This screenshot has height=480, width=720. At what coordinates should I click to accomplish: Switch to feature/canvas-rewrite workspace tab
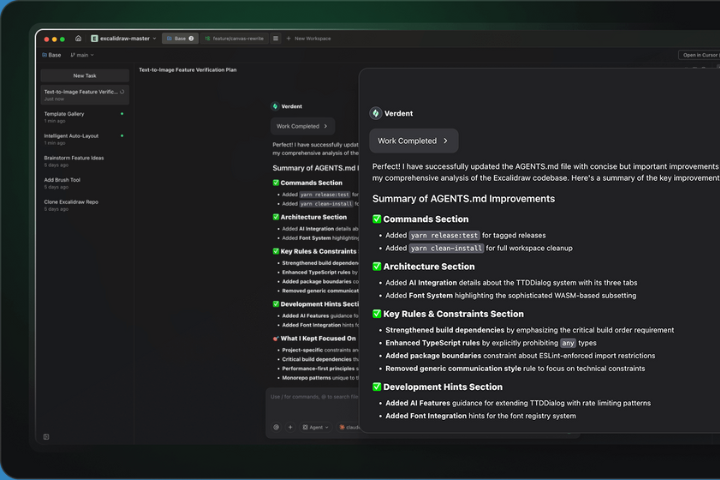(x=234, y=39)
